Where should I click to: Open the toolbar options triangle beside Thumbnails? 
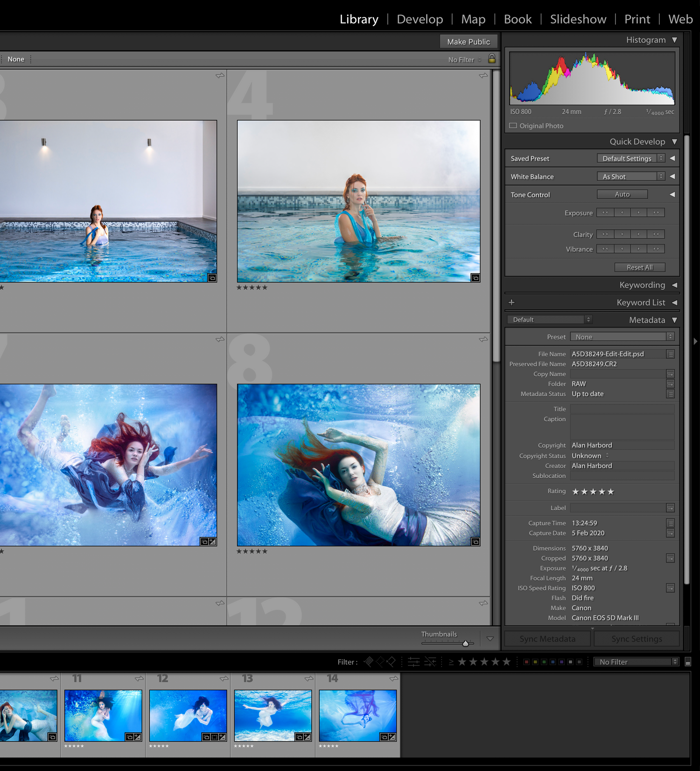(x=490, y=639)
